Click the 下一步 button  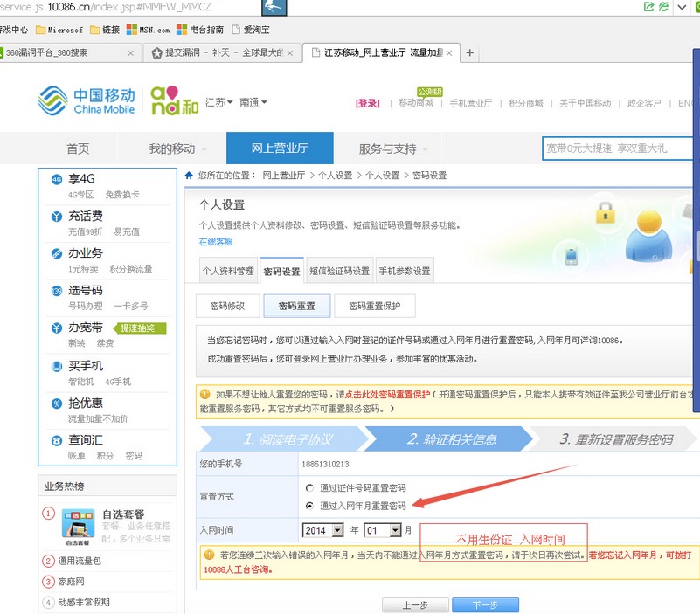[x=485, y=605]
